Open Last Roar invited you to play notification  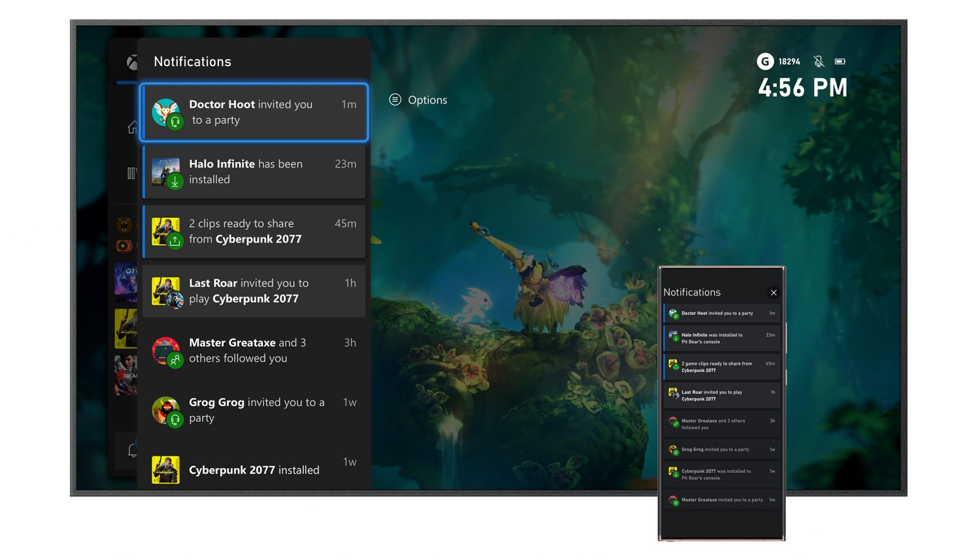pos(254,291)
